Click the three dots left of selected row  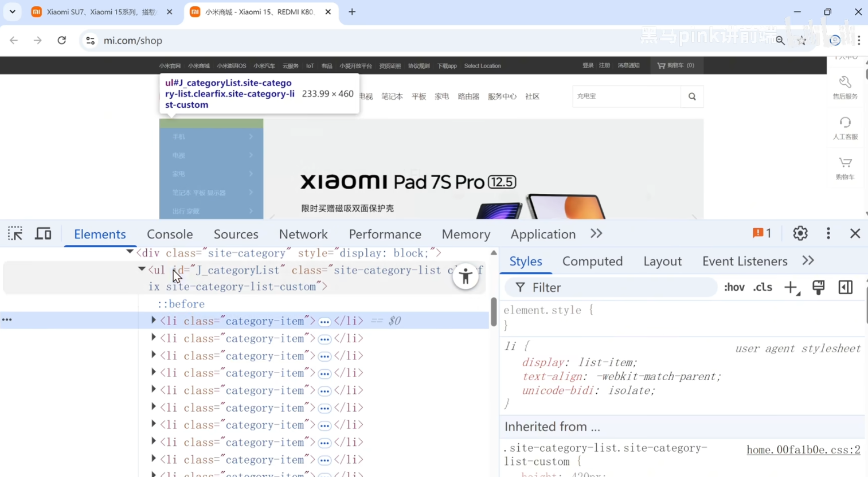[7, 320]
